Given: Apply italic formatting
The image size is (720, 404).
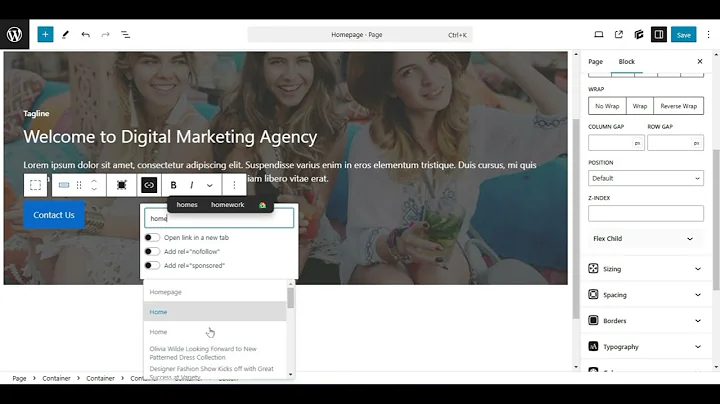Looking at the screenshot, I should point(191,185).
